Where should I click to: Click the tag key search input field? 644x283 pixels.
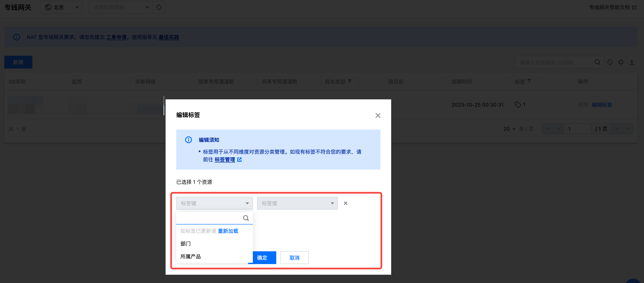click(209, 218)
